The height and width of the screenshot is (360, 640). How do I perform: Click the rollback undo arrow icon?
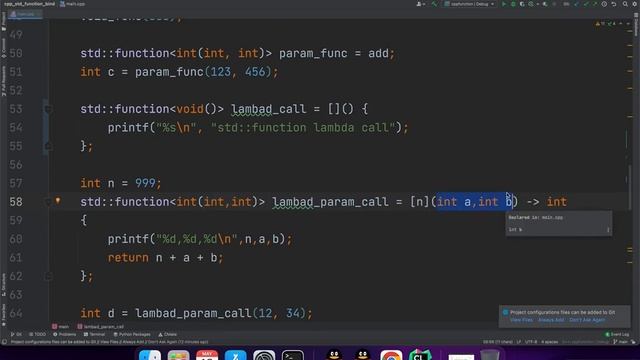(613, 4)
